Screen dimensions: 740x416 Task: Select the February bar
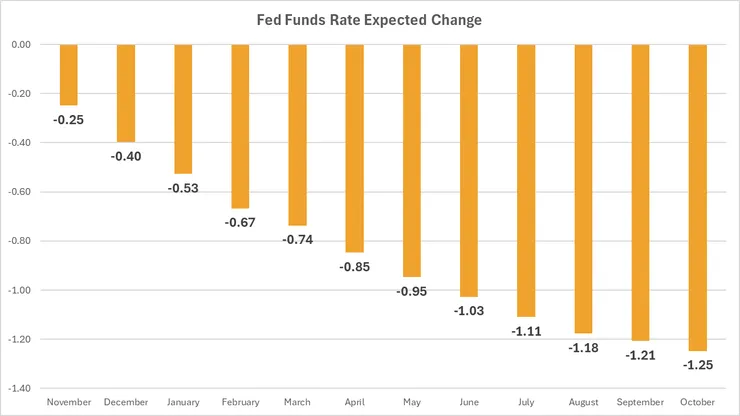click(240, 126)
